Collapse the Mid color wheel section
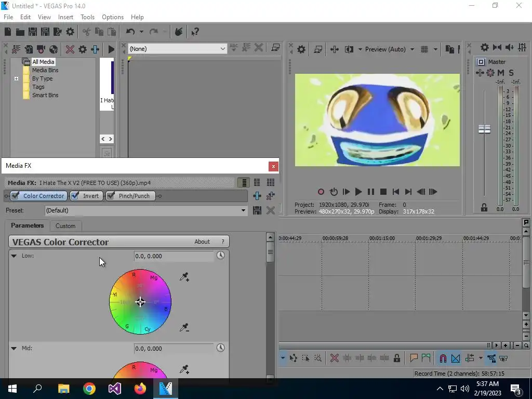This screenshot has height=399, width=532. tap(14, 348)
